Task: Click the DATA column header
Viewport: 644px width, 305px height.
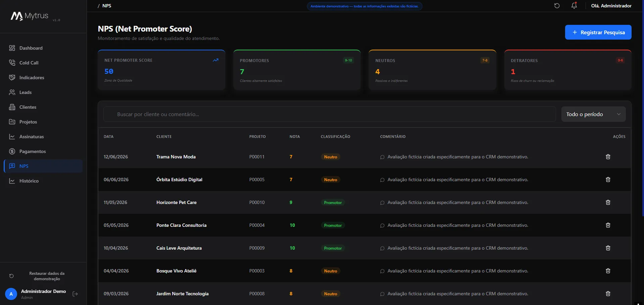Action: [108, 137]
